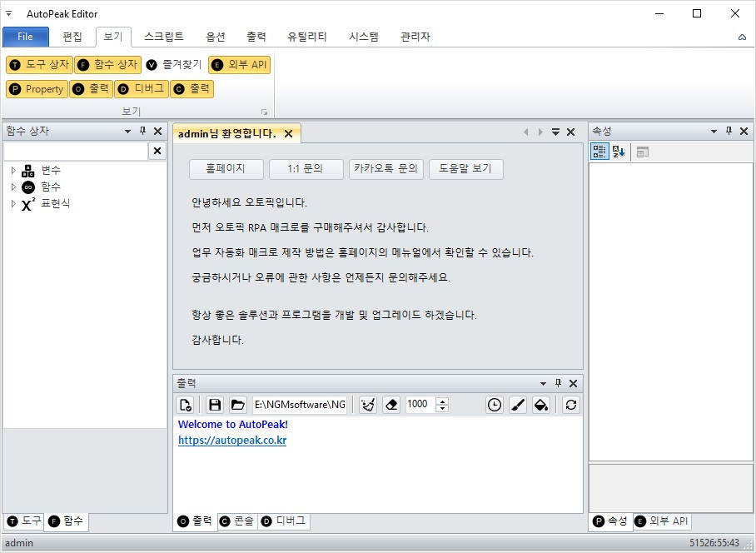Click the property pages icon
Viewport: 756px width, 553px height.
[642, 152]
